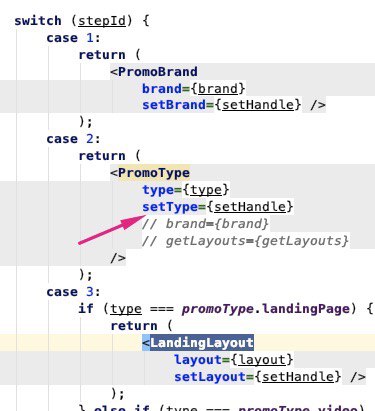Click the layout={layout} attribute

[234, 360]
